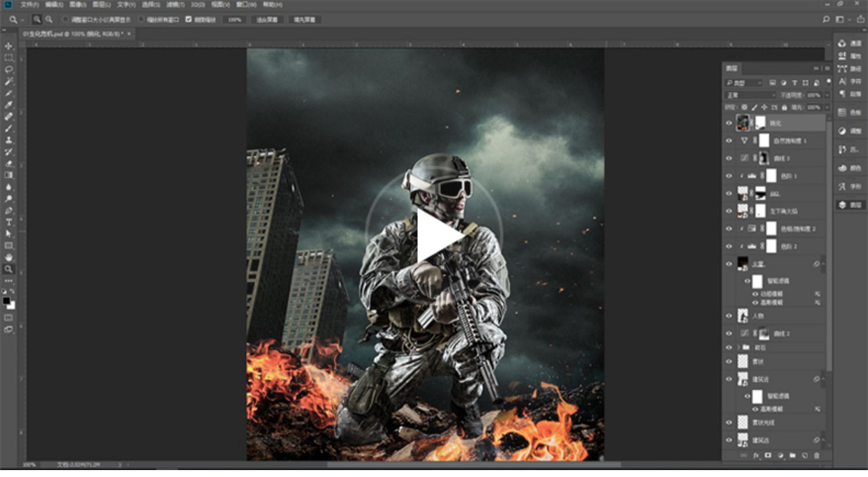Viewport: 868px width, 477px height.
Task: Uncheck the 细微缩放 checkbox
Action: (189, 20)
